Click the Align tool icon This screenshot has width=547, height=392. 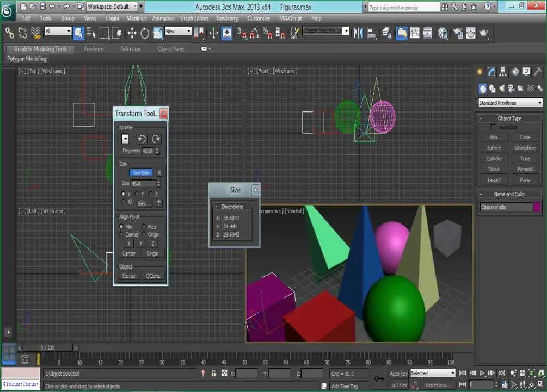(x=372, y=33)
